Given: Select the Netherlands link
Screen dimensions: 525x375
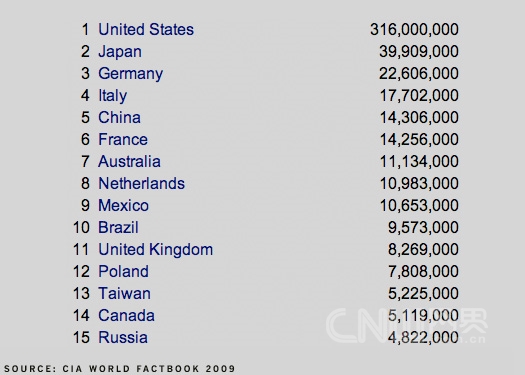Looking at the screenshot, I should pos(141,183).
